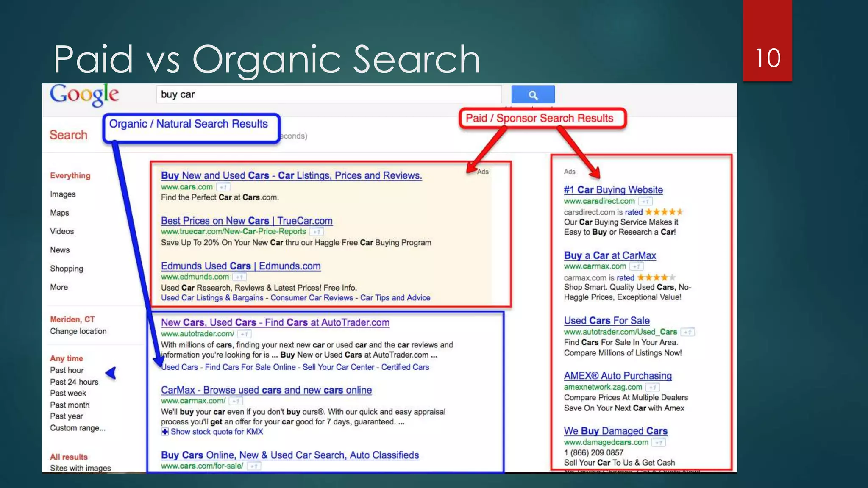
Task: Click the +1 icon beside www.carmax.com side ad
Action: coord(637,266)
